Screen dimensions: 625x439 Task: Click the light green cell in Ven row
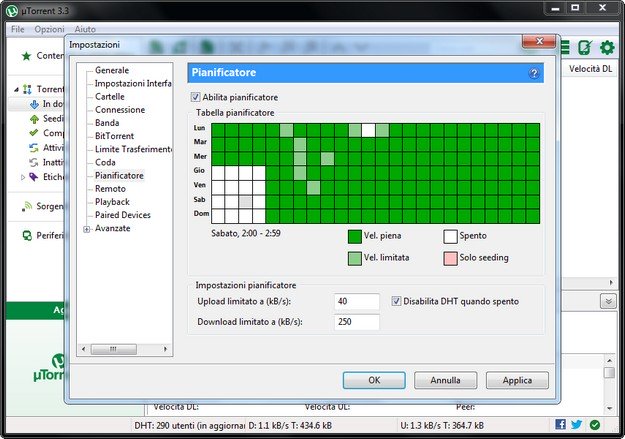(313, 187)
